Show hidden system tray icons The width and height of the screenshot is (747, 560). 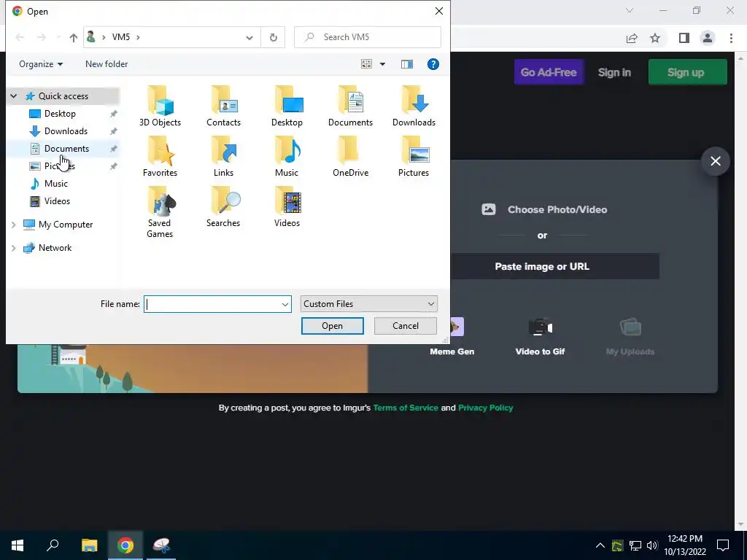pos(600,545)
